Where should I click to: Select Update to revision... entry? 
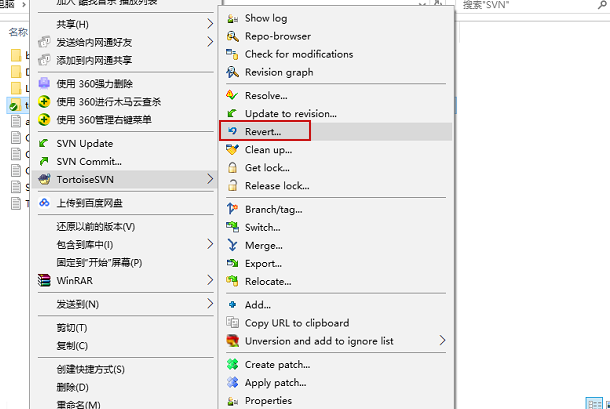click(336, 113)
